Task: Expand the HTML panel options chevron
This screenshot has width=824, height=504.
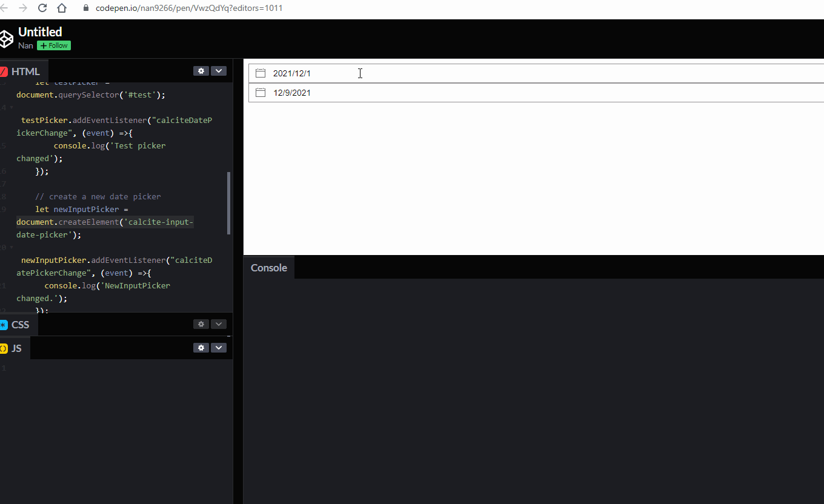Action: 219,71
